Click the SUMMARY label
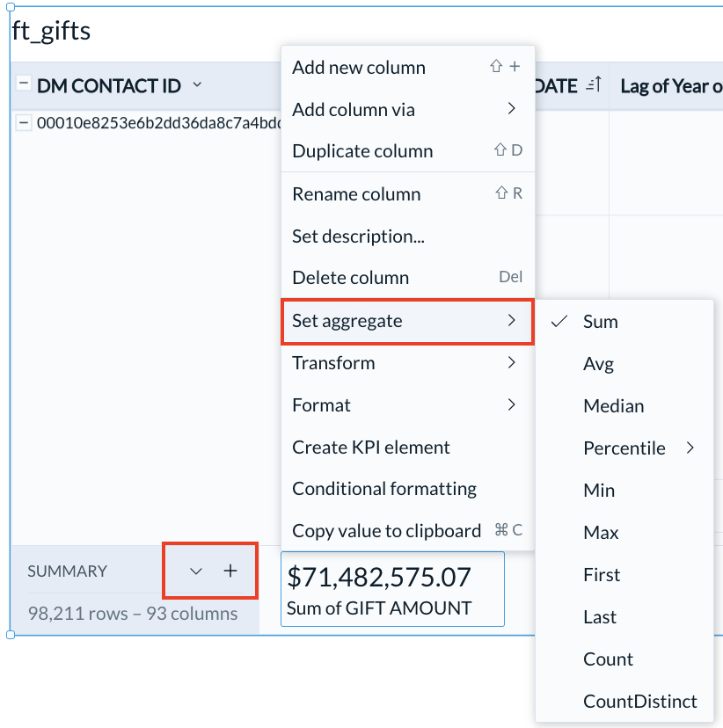This screenshot has height=728, width=723. point(68,571)
